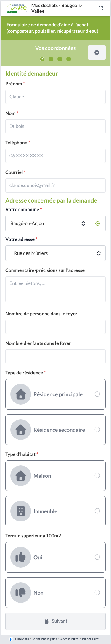111x644 pixels.
Task: Click the thumbs-up icon for Oui
Action: click(21, 557)
